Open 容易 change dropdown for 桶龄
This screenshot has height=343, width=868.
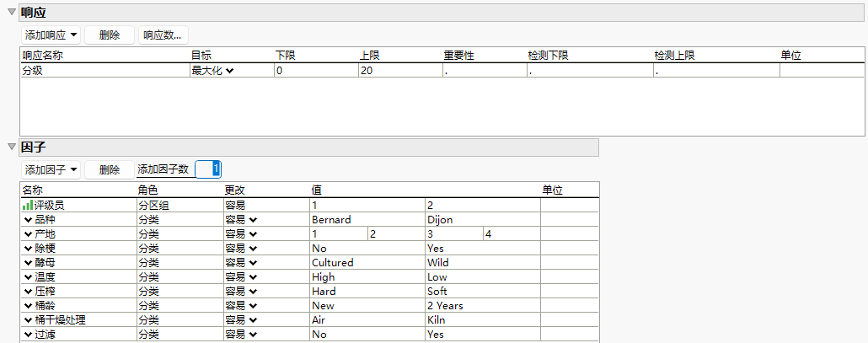click(x=241, y=306)
